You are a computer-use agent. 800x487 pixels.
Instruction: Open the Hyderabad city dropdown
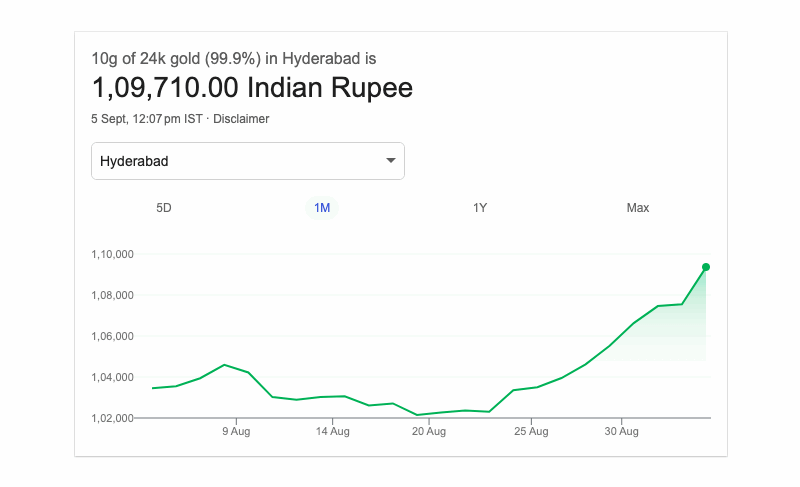(247, 161)
